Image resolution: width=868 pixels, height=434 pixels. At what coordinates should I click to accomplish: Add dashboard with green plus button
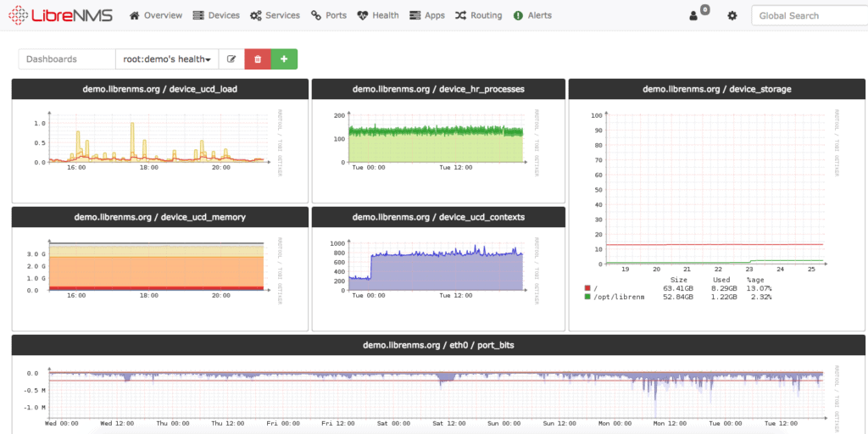(x=284, y=59)
